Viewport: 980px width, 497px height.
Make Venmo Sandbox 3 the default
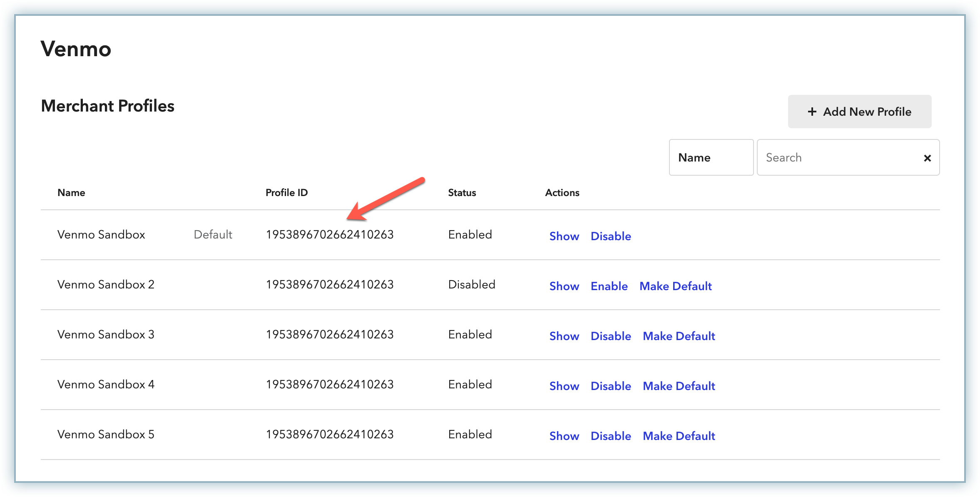[x=679, y=336]
